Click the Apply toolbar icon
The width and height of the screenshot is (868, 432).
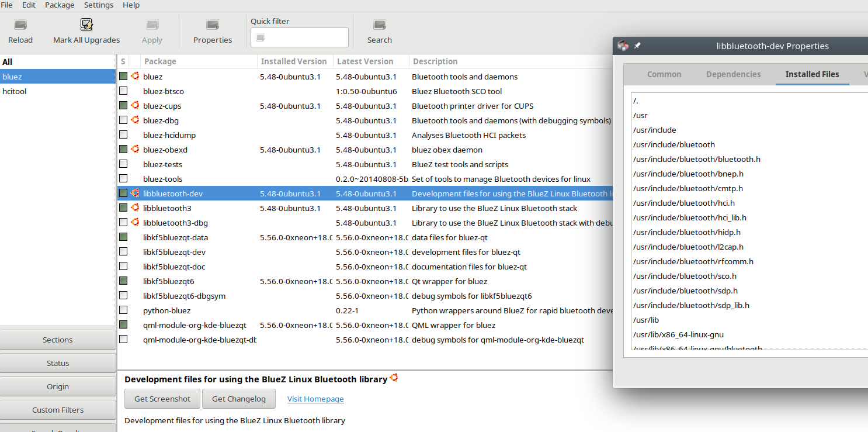152,25
